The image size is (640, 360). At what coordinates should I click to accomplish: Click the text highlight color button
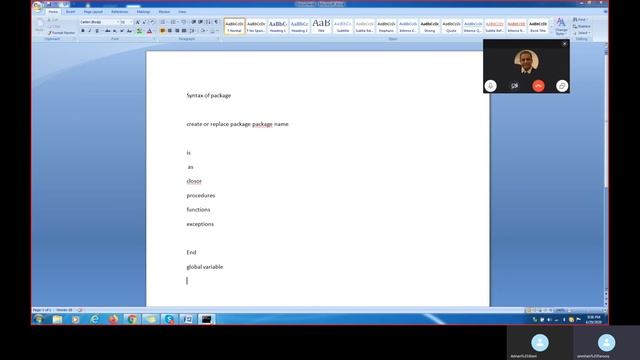[x=139, y=31]
